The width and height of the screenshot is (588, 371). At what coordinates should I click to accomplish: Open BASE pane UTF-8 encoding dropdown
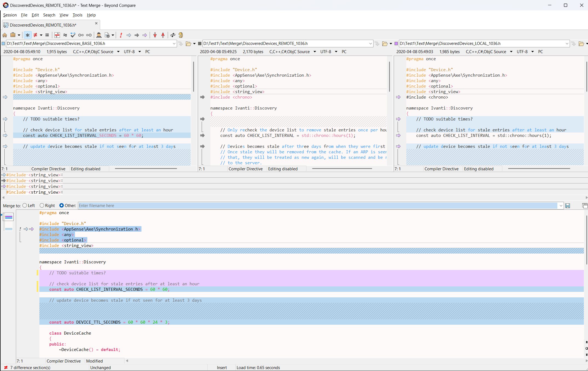point(140,52)
